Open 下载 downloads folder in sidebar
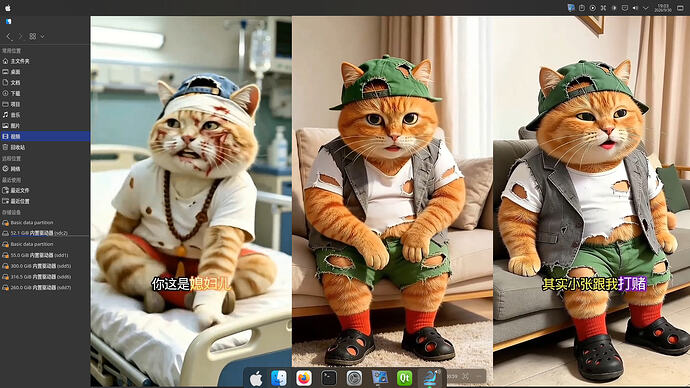 [45, 93]
